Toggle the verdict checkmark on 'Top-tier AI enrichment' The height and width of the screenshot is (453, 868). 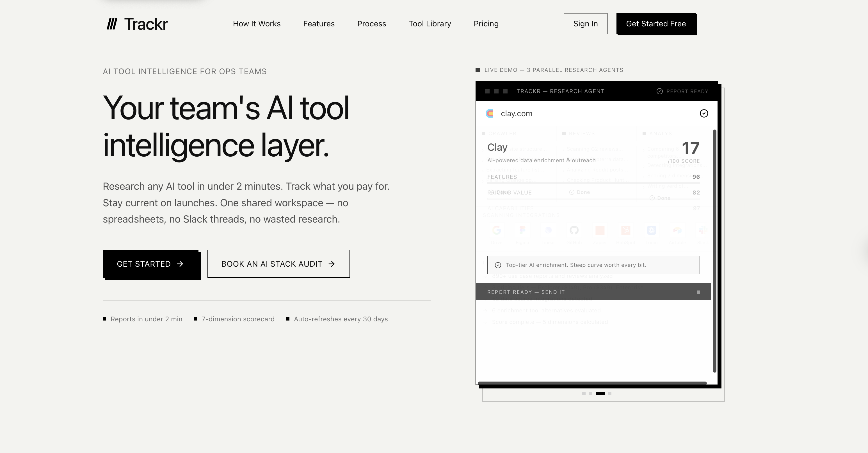tap(498, 265)
